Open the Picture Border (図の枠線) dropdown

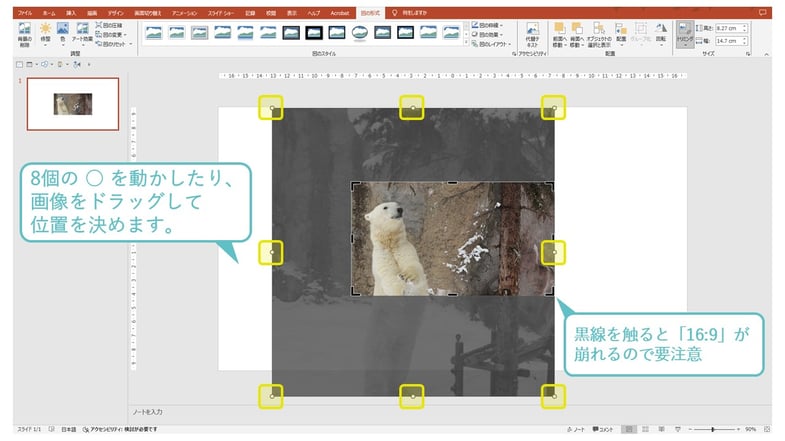487,25
